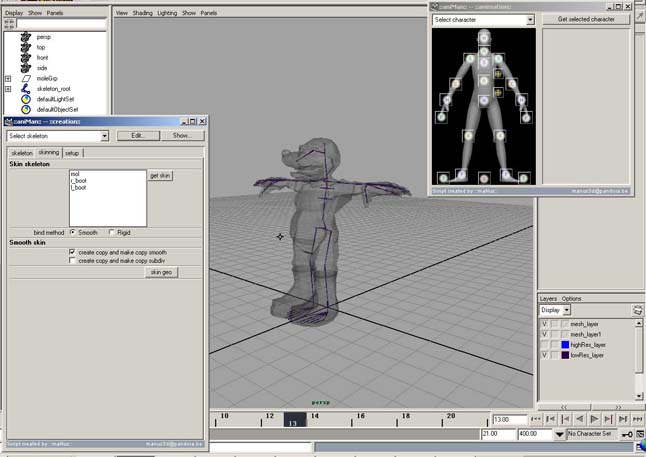Select the neck control on the body diagram
This screenshot has height=457, width=646.
(x=484, y=52)
